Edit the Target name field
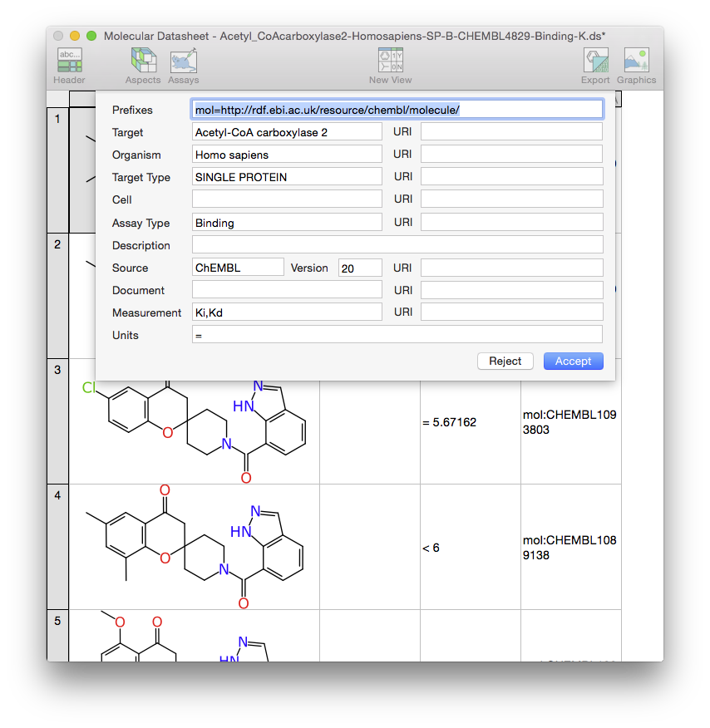This screenshot has height=728, width=710. click(287, 132)
